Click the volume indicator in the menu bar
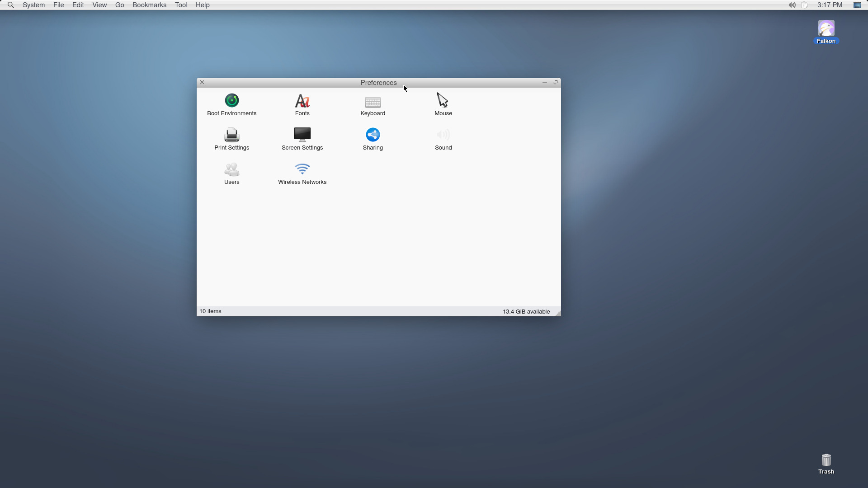The height and width of the screenshot is (488, 868). click(x=791, y=5)
